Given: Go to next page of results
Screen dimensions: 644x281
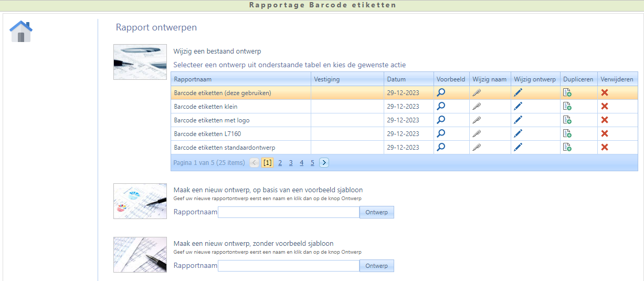Looking at the screenshot, I should pos(324,163).
